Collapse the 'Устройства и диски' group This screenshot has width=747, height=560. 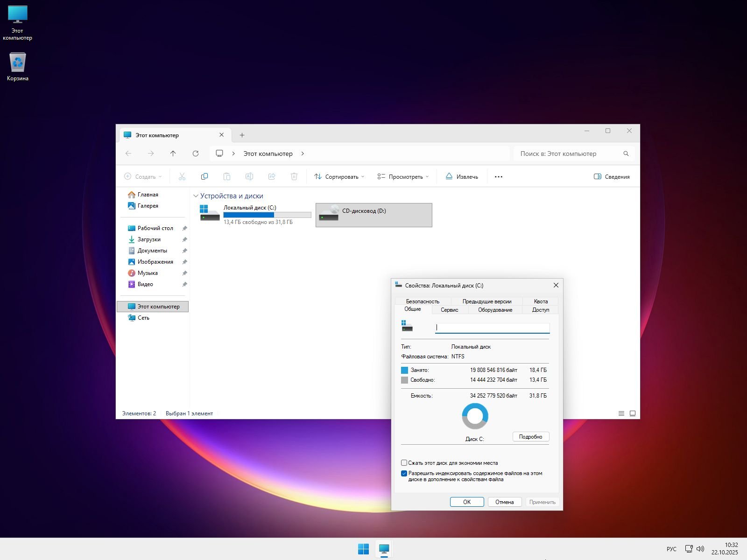(196, 196)
